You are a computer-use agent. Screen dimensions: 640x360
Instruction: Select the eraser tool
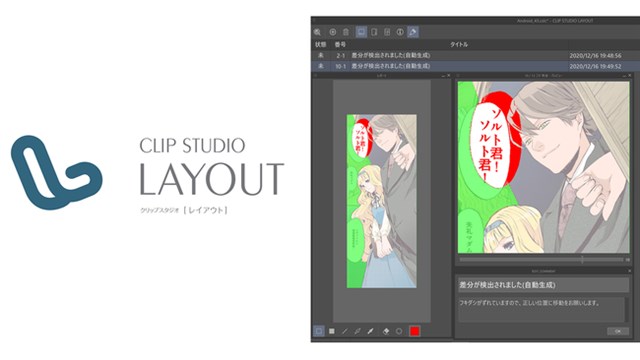coord(386,331)
